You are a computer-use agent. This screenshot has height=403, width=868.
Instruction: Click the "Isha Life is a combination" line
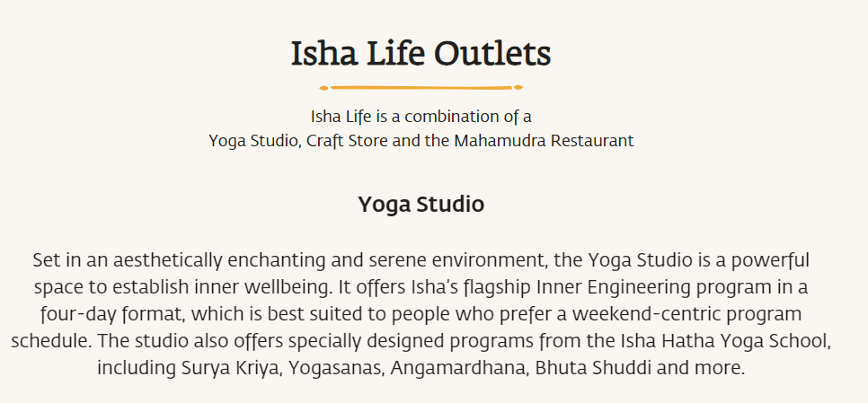pyautogui.click(x=421, y=117)
